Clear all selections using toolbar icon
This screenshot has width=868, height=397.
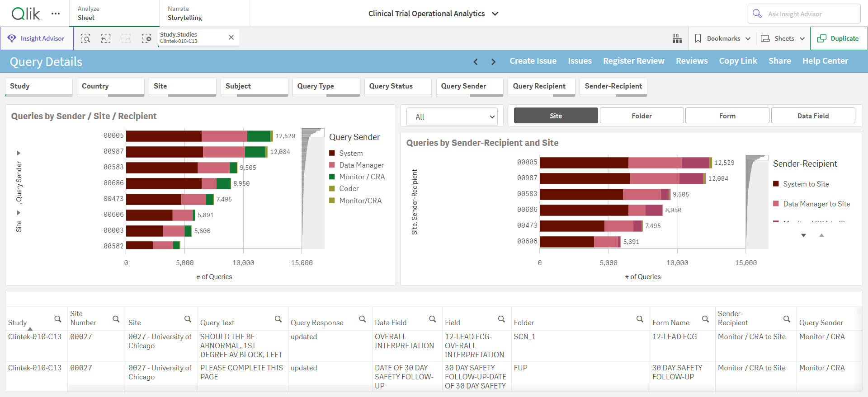[x=146, y=38]
